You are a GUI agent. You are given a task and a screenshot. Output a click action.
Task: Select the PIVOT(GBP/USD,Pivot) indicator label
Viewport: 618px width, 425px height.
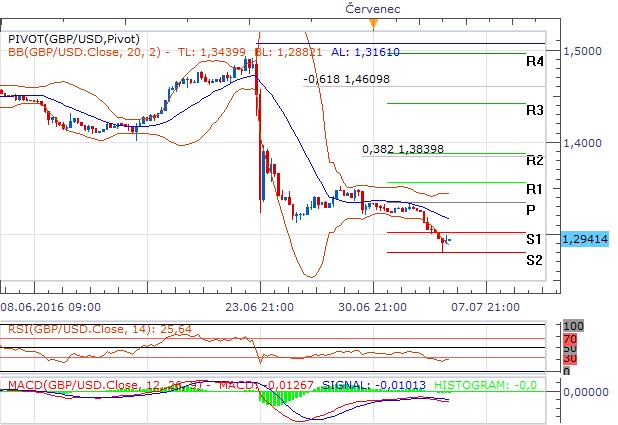(74, 39)
